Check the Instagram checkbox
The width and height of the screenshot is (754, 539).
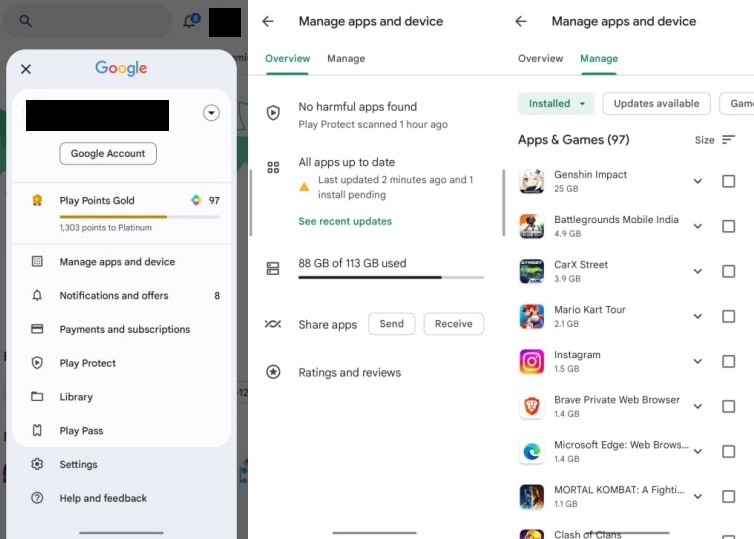point(729,361)
